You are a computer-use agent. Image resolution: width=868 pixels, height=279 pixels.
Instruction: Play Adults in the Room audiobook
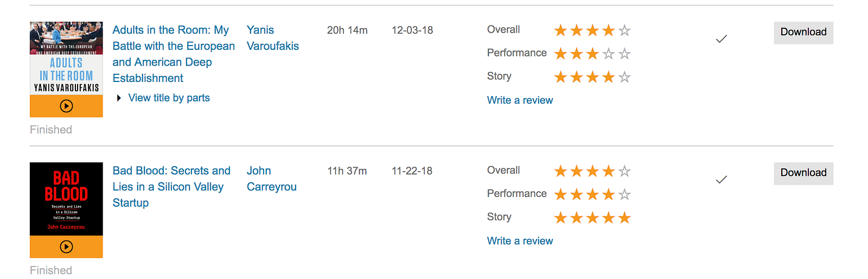pyautogui.click(x=66, y=106)
